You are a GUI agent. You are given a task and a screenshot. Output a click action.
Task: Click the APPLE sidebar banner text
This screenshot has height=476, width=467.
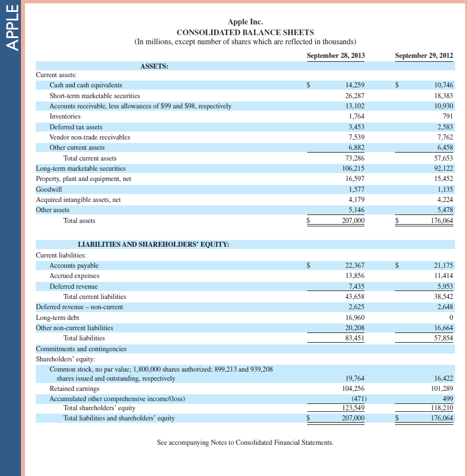point(11,26)
